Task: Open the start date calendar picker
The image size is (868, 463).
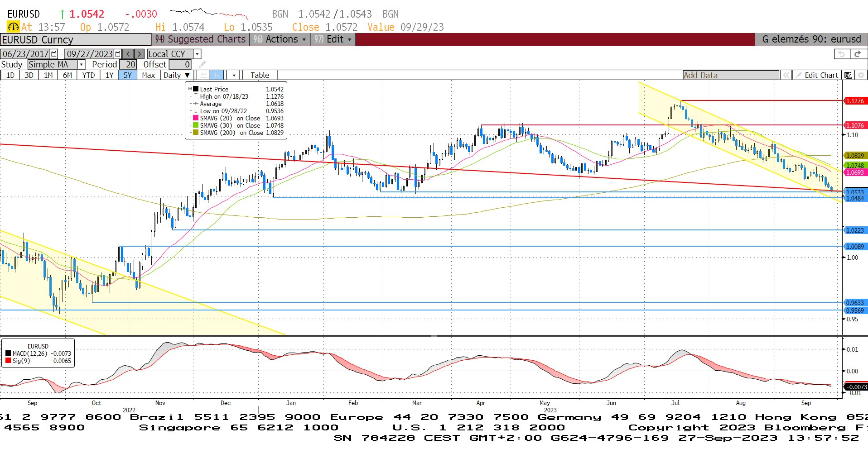Action: [x=54, y=54]
